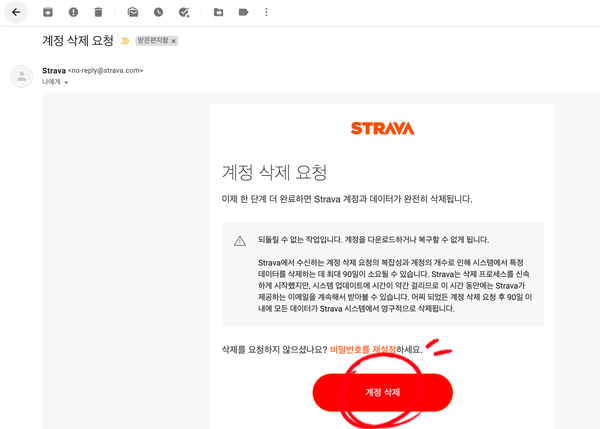The width and height of the screenshot is (600, 429).
Task: Click no-reply@strava.com address
Action: 106,70
